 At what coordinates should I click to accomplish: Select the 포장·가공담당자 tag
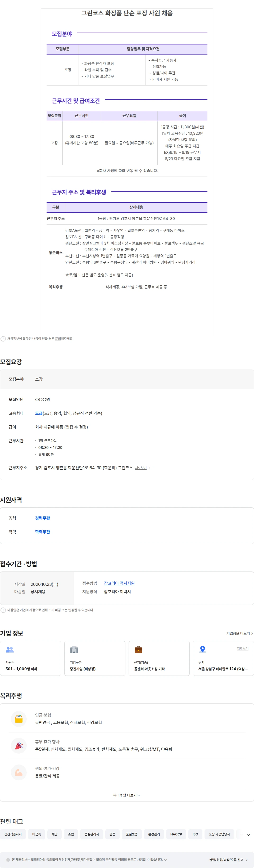point(219,834)
